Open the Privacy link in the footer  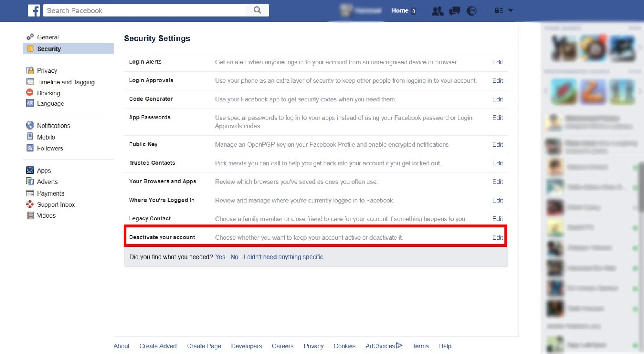point(314,346)
